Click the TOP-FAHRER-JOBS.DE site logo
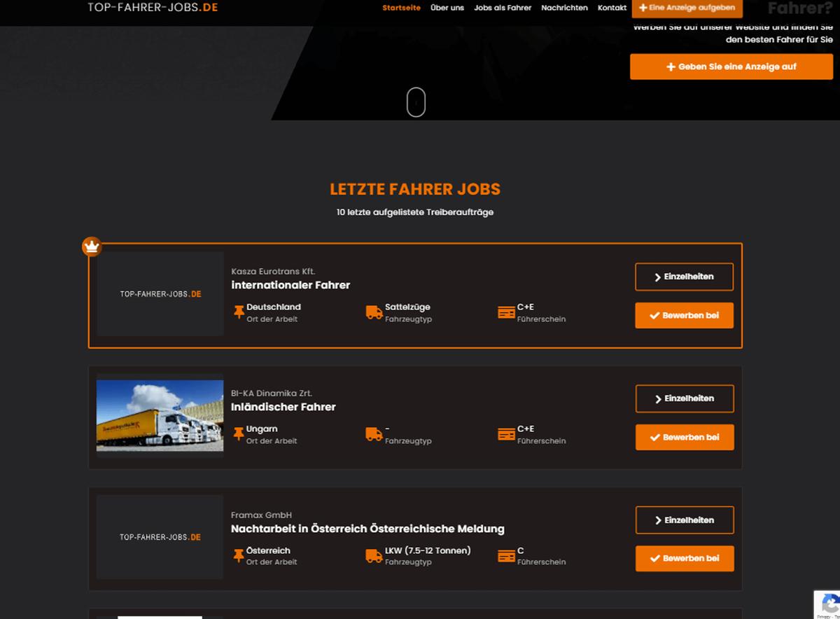This screenshot has height=619, width=840. (x=153, y=7)
